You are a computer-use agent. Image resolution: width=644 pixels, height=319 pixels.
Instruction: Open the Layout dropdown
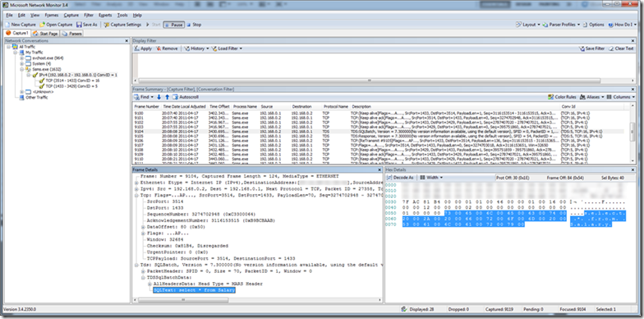(527, 25)
